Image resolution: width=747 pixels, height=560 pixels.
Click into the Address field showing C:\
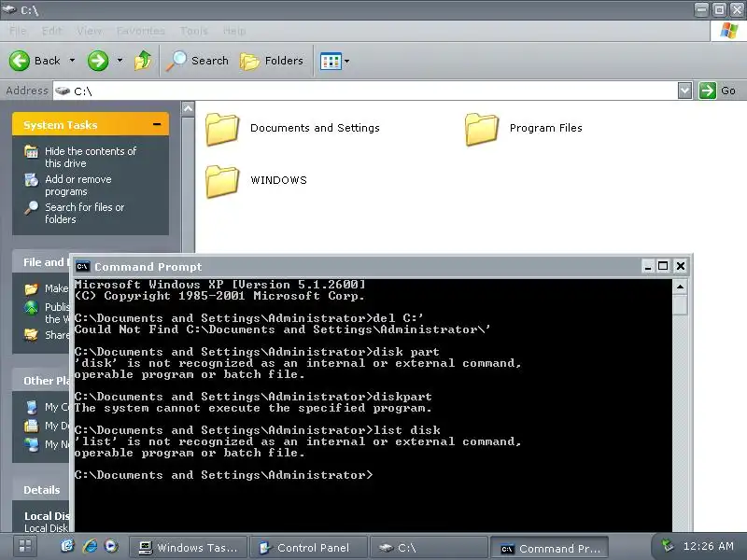(365, 91)
